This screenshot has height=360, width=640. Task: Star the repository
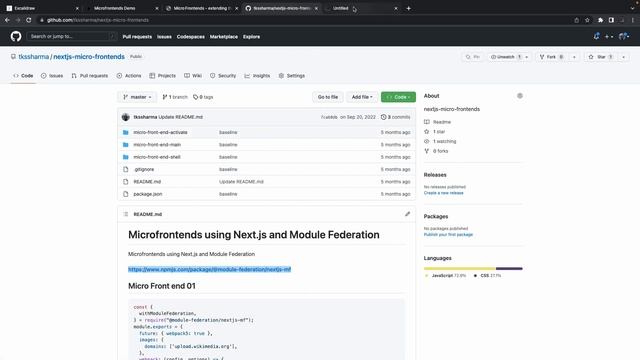[x=601, y=57]
